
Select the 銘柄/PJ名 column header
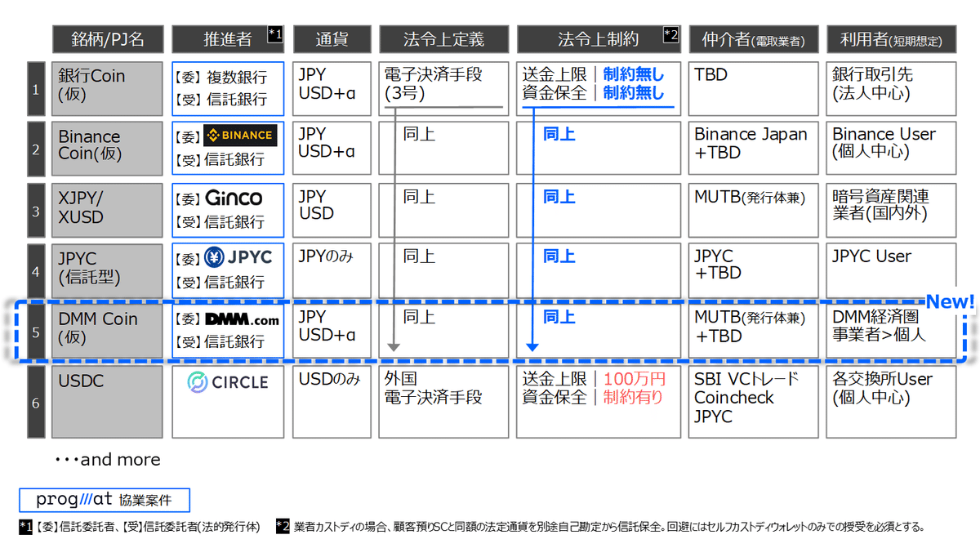(108, 39)
